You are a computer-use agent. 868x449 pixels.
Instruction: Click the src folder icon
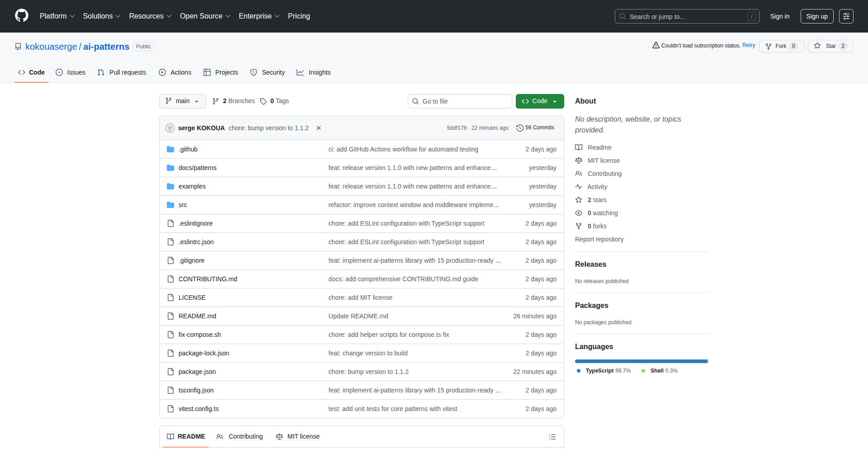(x=170, y=205)
